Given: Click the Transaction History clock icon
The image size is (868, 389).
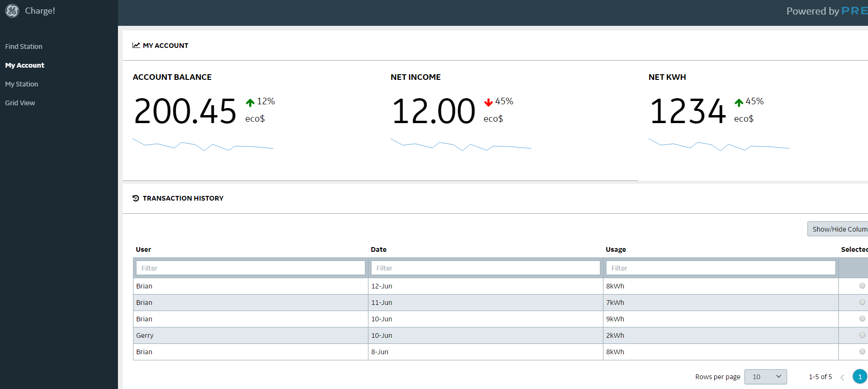Looking at the screenshot, I should pos(136,198).
